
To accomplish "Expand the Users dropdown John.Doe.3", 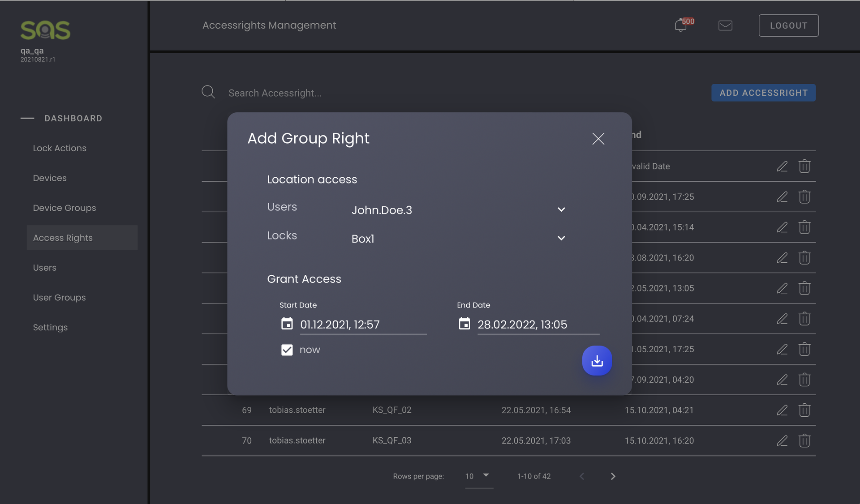I will [x=561, y=209].
